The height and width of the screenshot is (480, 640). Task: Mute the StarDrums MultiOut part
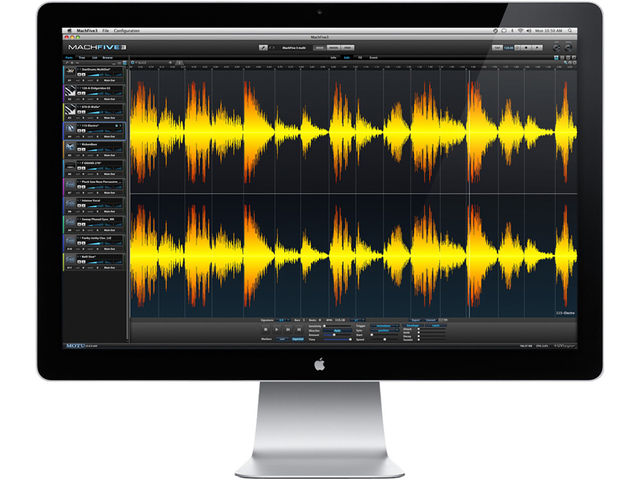point(80,75)
